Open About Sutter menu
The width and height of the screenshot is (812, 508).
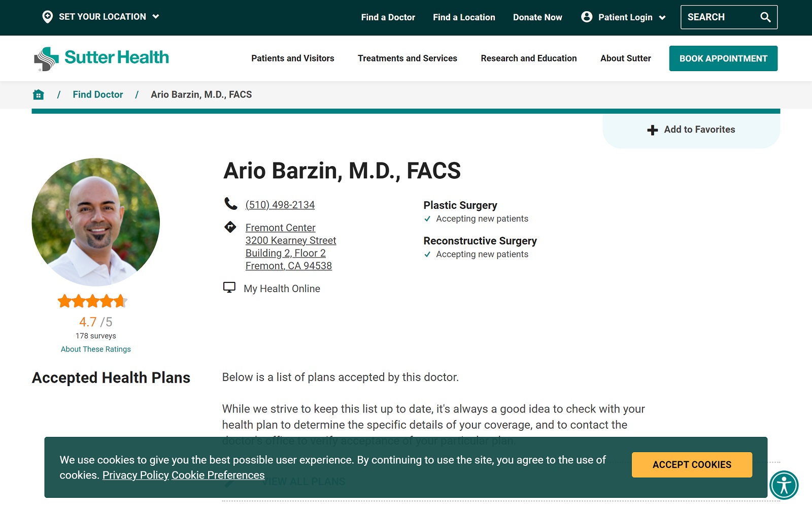click(x=625, y=58)
